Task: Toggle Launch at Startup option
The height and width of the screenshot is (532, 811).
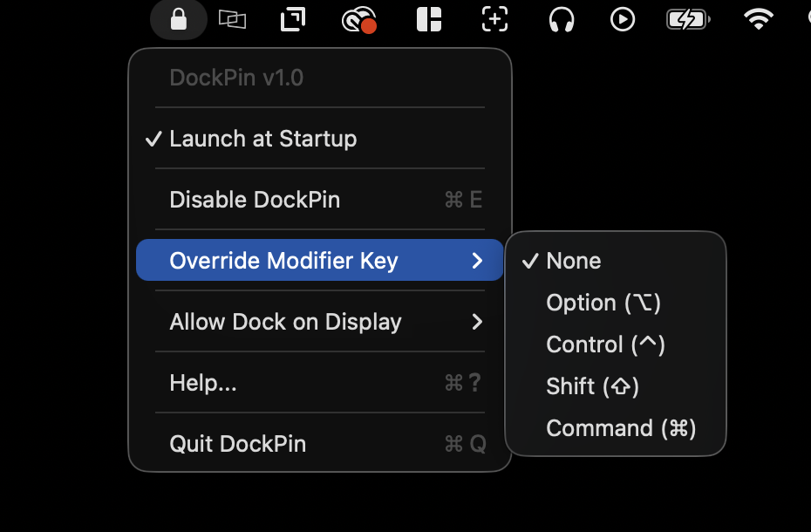Action: 263,138
